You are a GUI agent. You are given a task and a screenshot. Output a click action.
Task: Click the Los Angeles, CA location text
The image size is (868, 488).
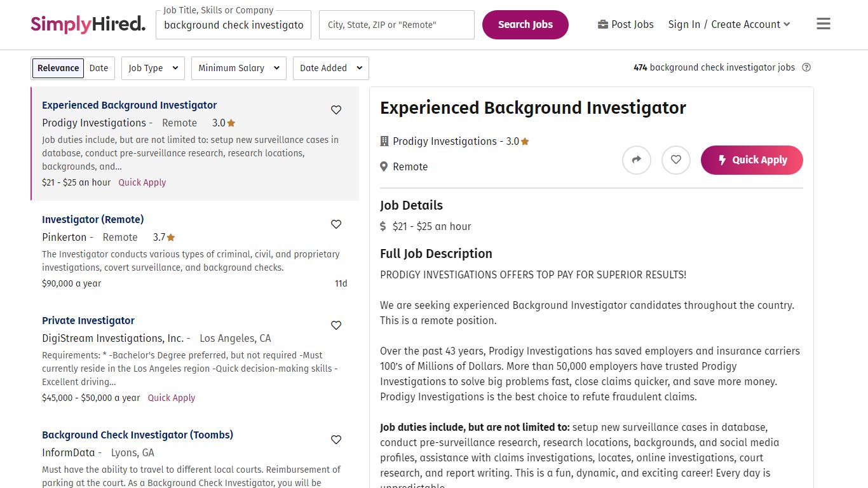(x=235, y=338)
